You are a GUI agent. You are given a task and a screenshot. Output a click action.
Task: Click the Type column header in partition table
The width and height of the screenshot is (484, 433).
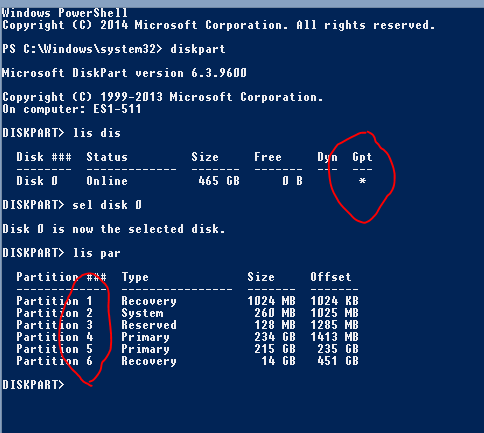click(135, 277)
